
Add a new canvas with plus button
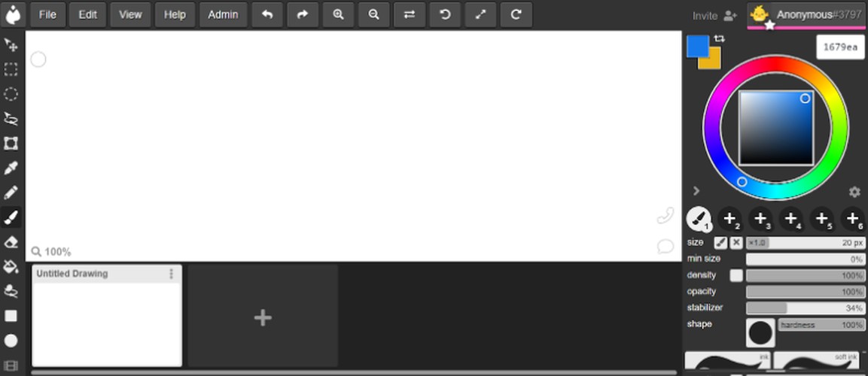tap(263, 317)
